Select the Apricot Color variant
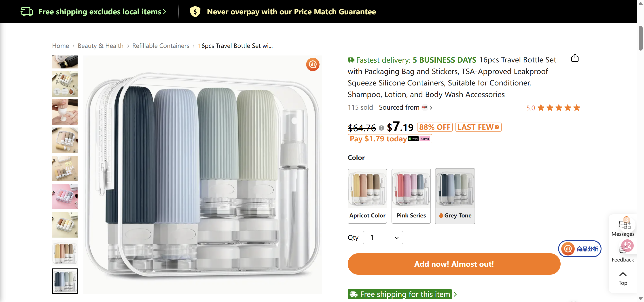The image size is (644, 302). click(x=367, y=196)
